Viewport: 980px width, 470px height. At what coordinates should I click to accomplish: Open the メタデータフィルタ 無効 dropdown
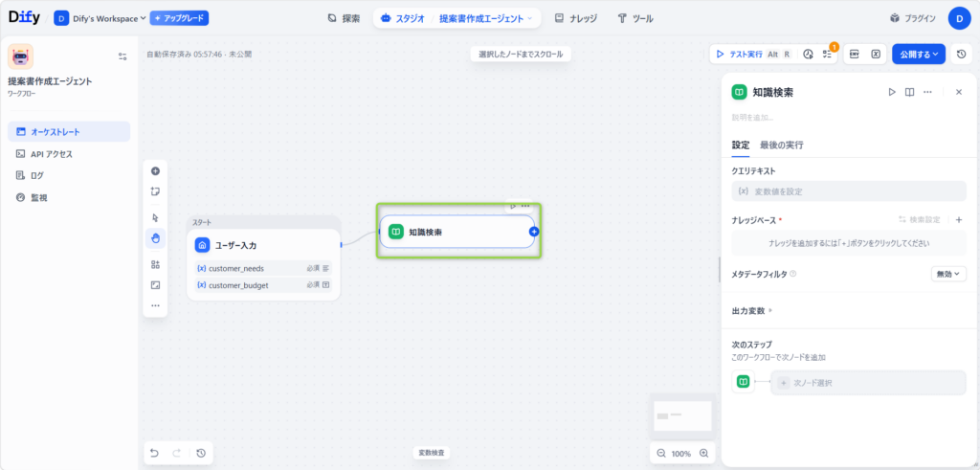pos(947,274)
